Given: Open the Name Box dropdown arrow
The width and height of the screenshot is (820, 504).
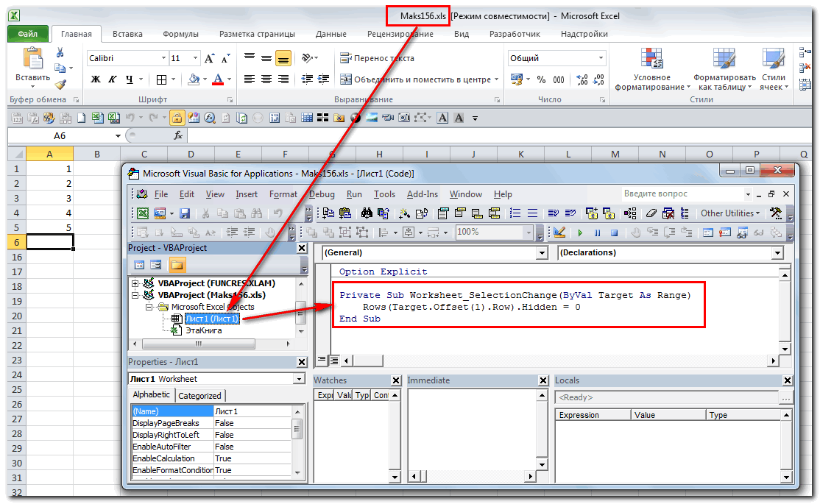Looking at the screenshot, I should [119, 136].
